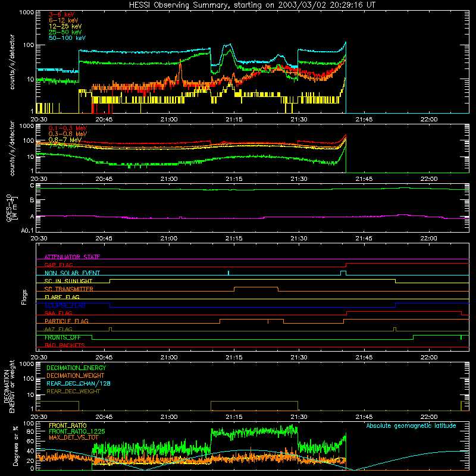476x476 pixels.
Task: Select the 0.1-0.3 MeV legend label
Action: point(68,128)
